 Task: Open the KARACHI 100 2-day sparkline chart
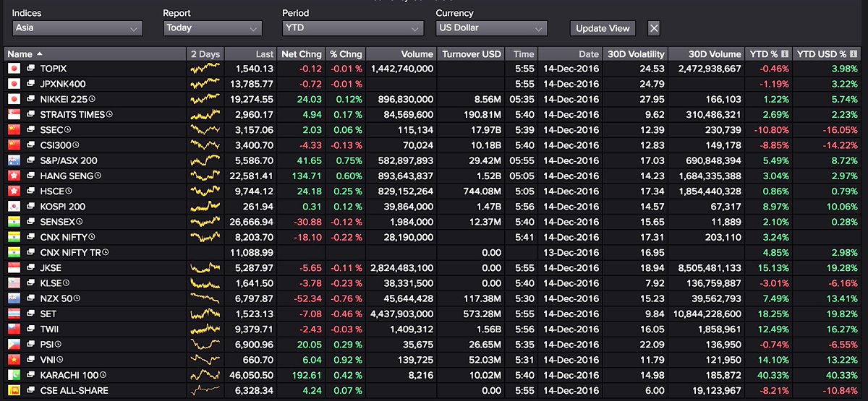pos(205,375)
